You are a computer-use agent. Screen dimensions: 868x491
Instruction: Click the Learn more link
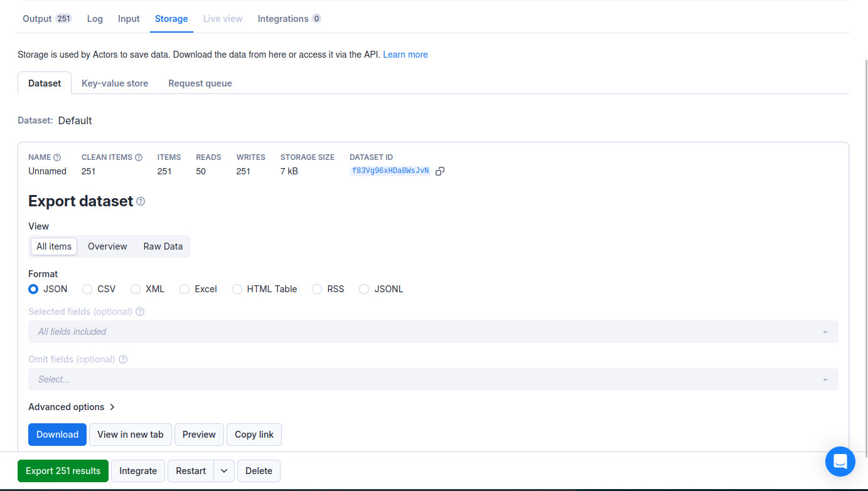click(x=405, y=55)
